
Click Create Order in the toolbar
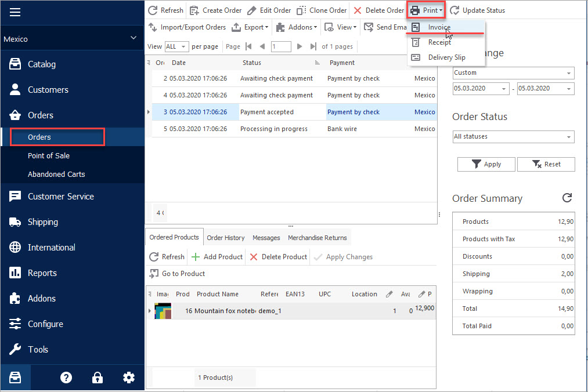[x=215, y=10]
